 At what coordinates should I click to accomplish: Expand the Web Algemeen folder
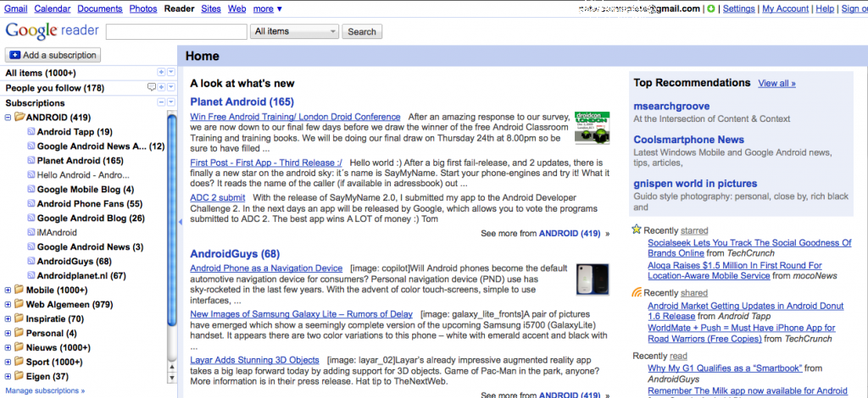[x=8, y=305]
